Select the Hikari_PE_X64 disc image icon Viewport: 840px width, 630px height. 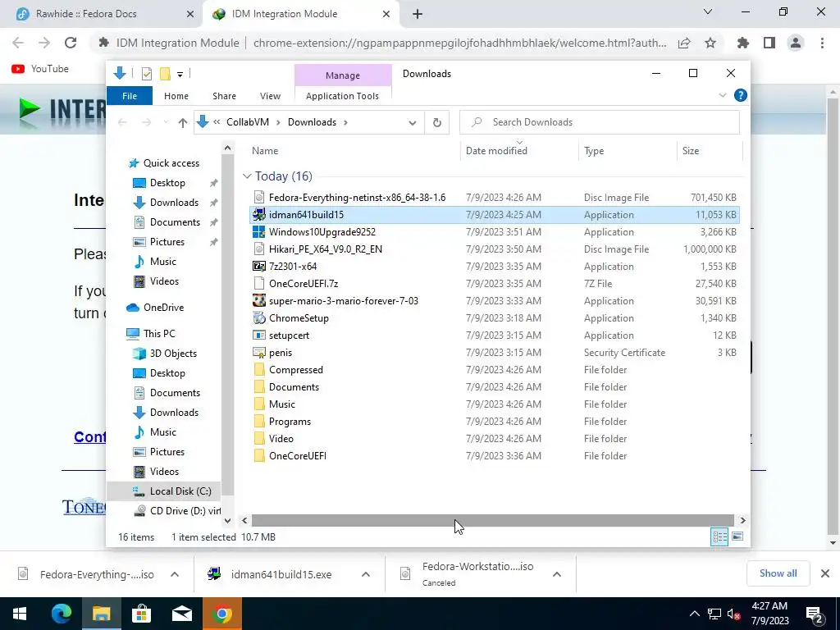click(258, 249)
